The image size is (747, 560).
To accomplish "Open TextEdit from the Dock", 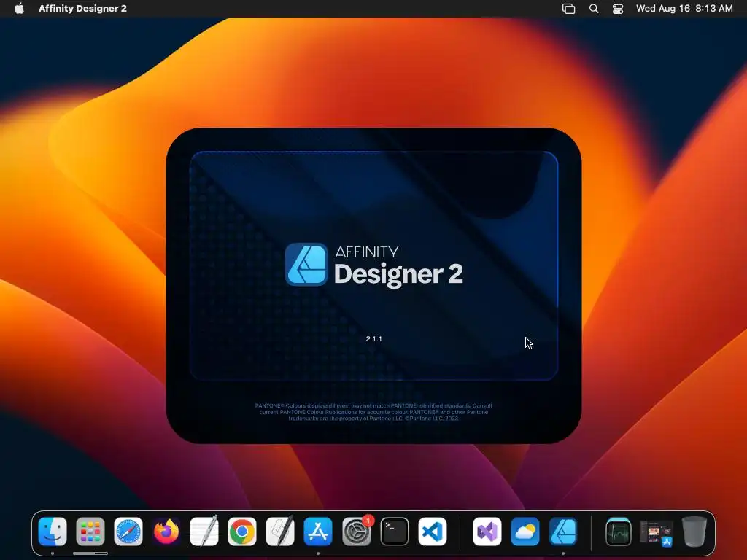I will (x=204, y=532).
